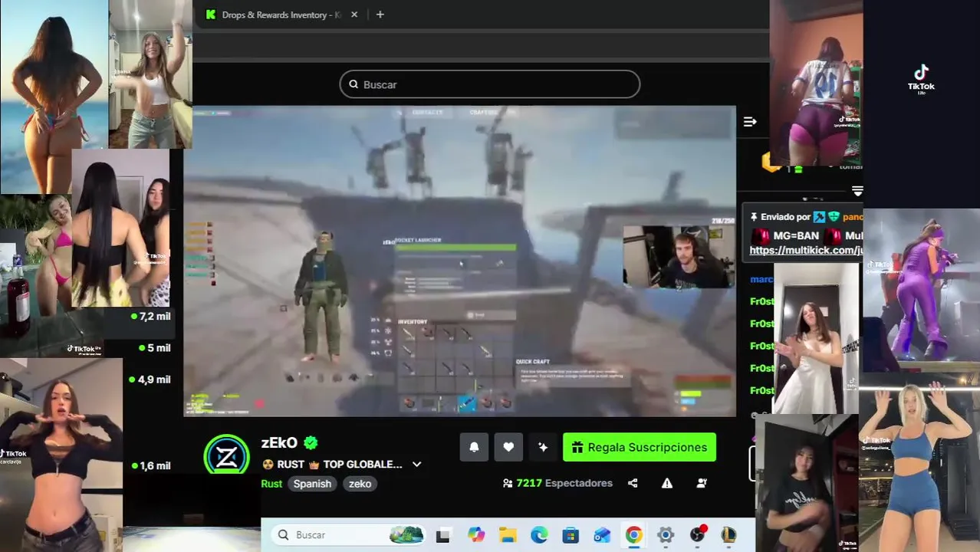The height and width of the screenshot is (552, 980).
Task: Click the TikTok Lite logo overlay
Action: [x=921, y=79]
